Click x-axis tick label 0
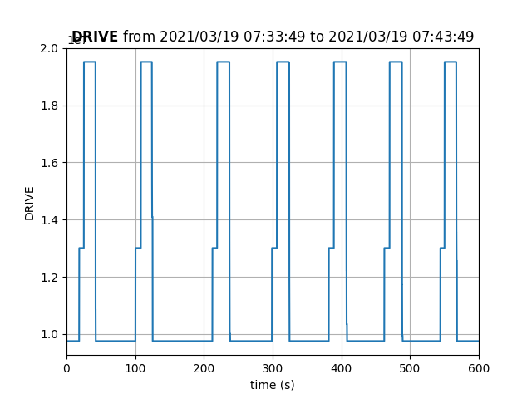The width and height of the screenshot is (532, 399). tap(66, 368)
